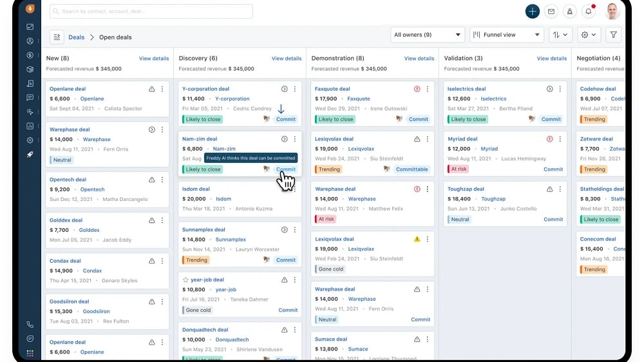Click the Likely to close tag on Nam-zim deal
Image resolution: width=644 pixels, height=362 pixels.
click(202, 169)
